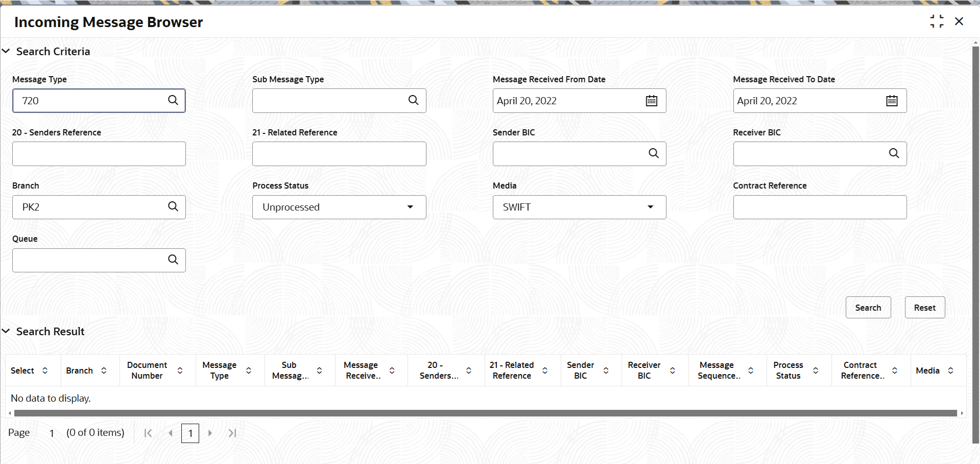Sort results by Process Status column

click(x=816, y=370)
